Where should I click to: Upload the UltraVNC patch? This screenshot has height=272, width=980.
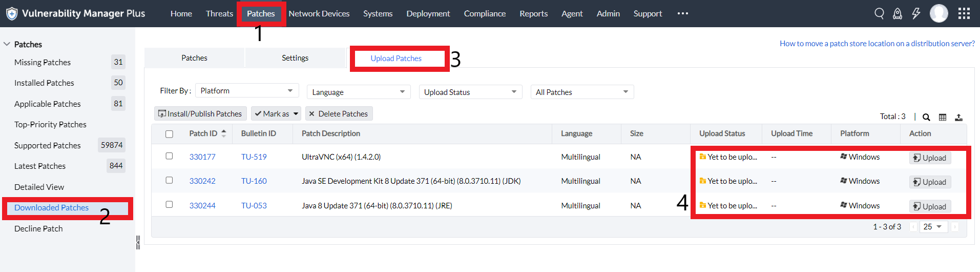coord(930,158)
